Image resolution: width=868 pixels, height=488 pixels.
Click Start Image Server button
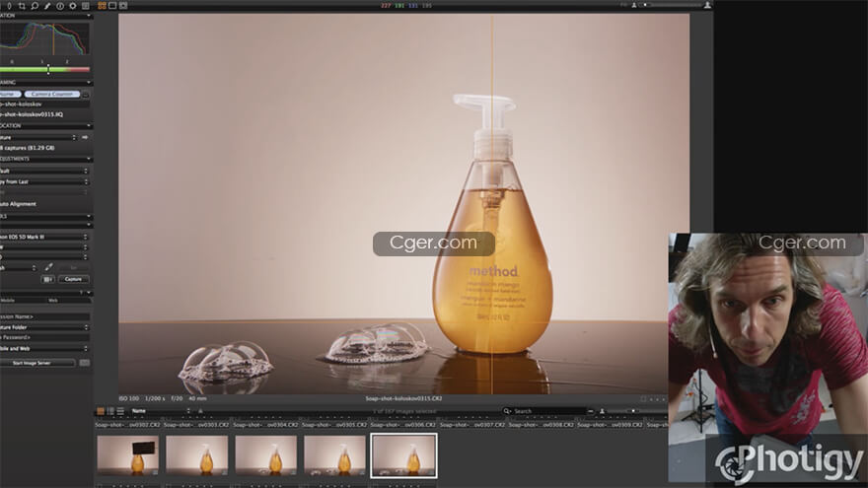(x=37, y=363)
